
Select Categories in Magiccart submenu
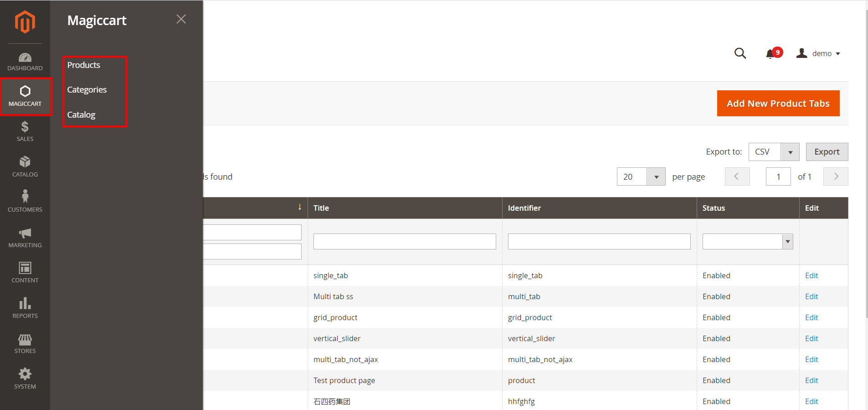[87, 90]
